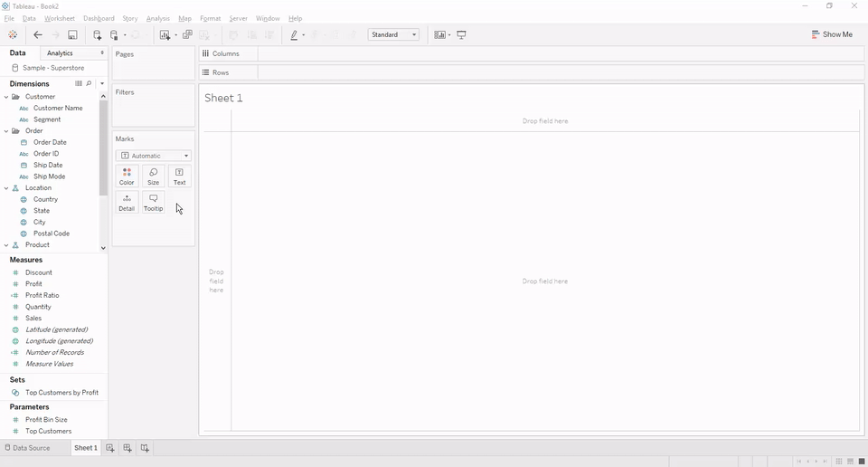Select the Profit Bin Size parameter
The width and height of the screenshot is (868, 467).
point(46,419)
